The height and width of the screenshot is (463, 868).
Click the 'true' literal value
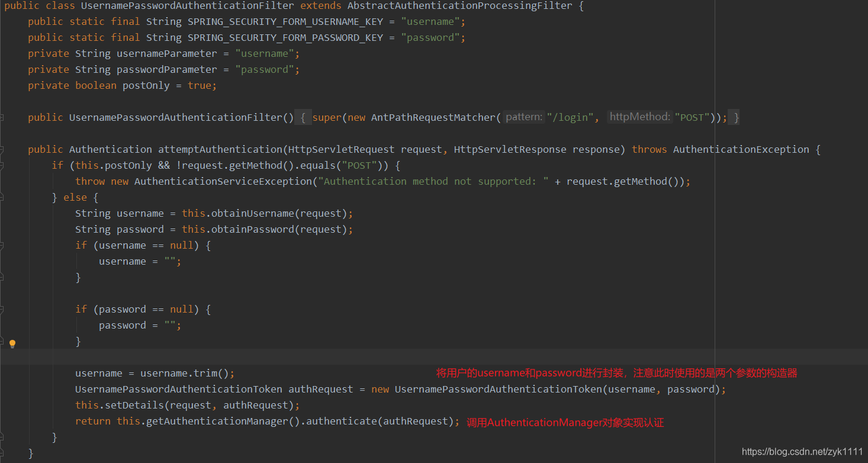tap(200, 85)
